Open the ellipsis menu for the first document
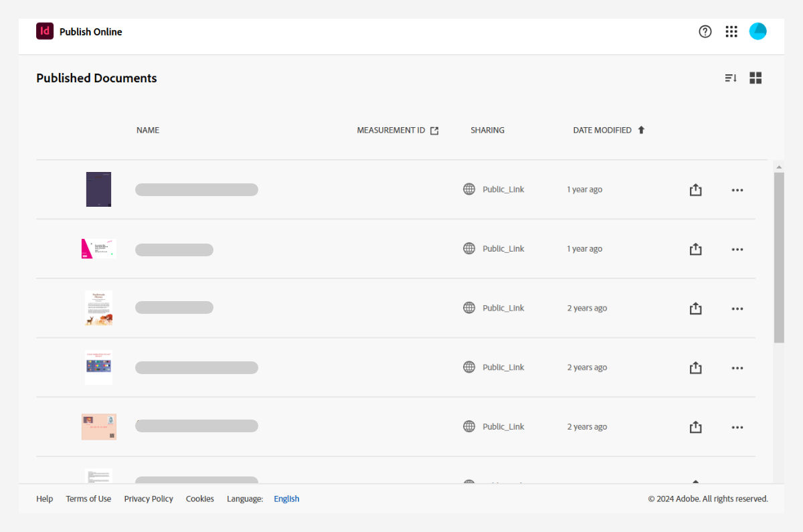Image resolution: width=803 pixels, height=532 pixels. 737,189
